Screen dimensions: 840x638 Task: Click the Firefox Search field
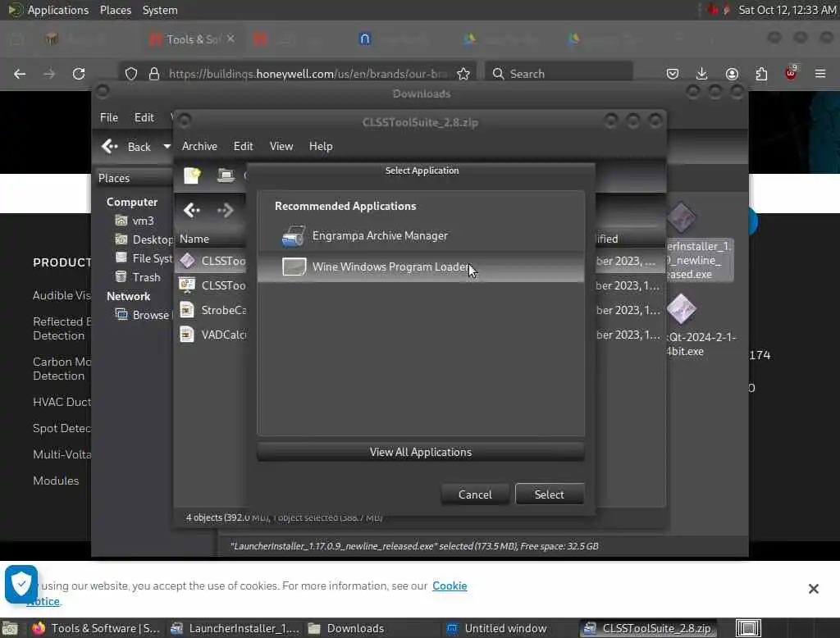(558, 74)
